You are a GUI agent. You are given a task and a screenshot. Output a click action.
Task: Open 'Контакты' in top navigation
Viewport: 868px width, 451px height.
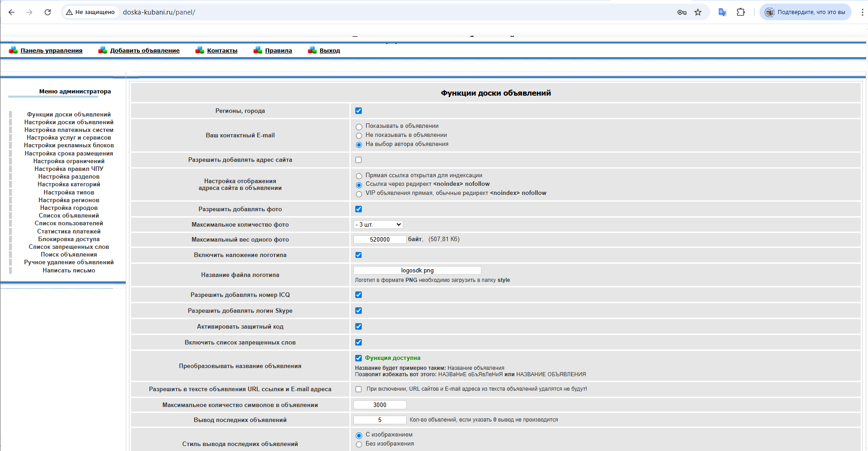[x=222, y=50]
